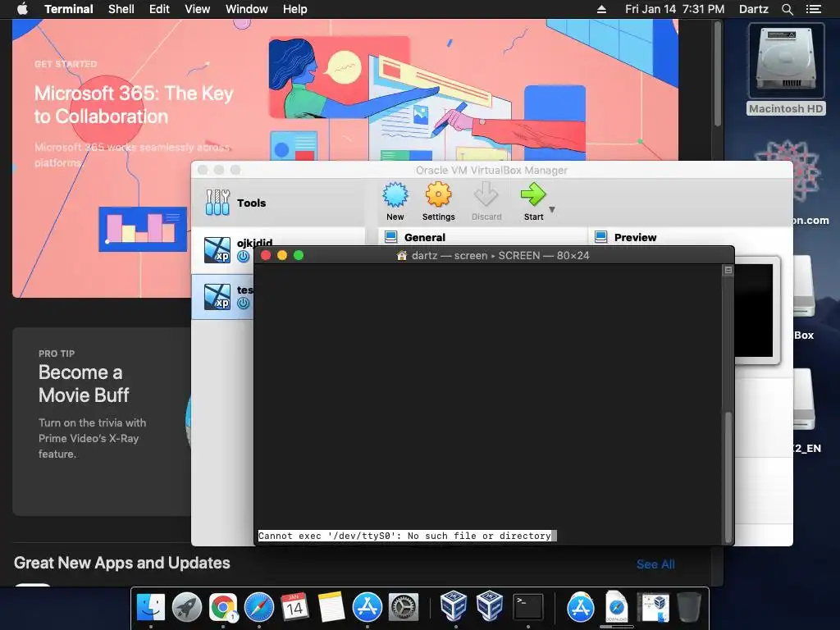Open Launchpad rocket in the Dock
840x630 pixels.
click(x=187, y=608)
